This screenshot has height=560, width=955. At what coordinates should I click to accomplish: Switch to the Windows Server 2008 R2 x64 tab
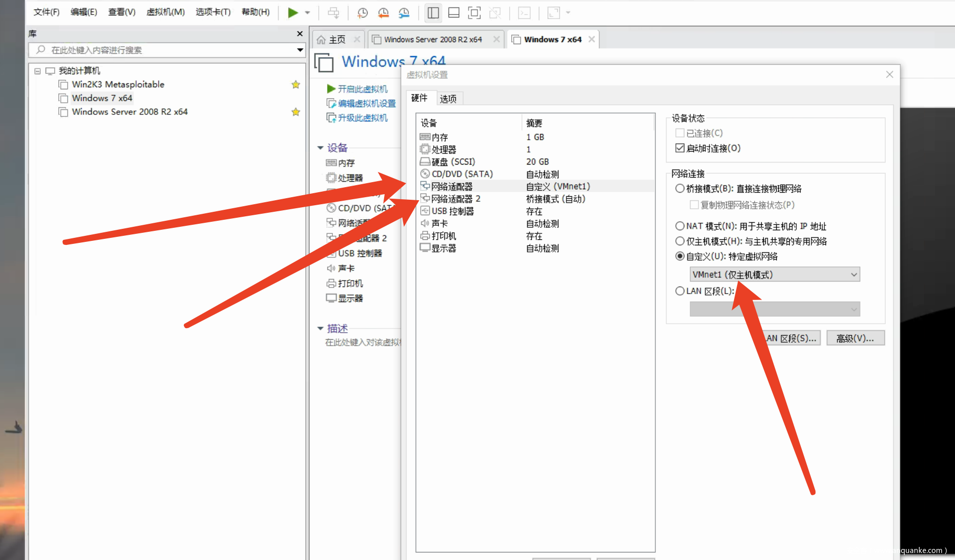coord(432,39)
